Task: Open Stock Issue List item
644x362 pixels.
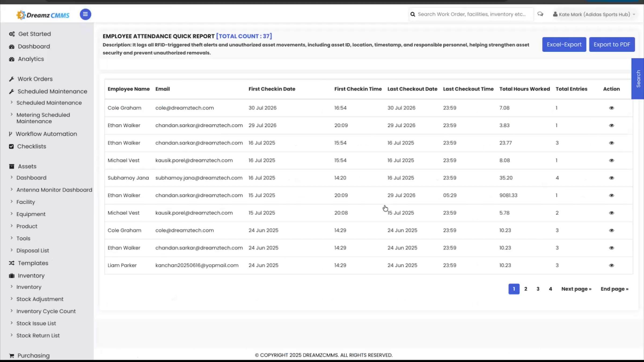Action: click(36, 323)
